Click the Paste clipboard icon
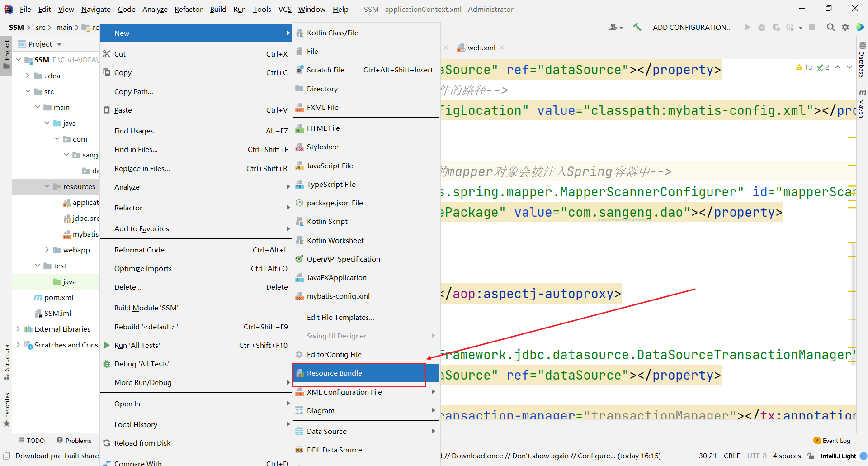The width and height of the screenshot is (868, 466). [107, 110]
